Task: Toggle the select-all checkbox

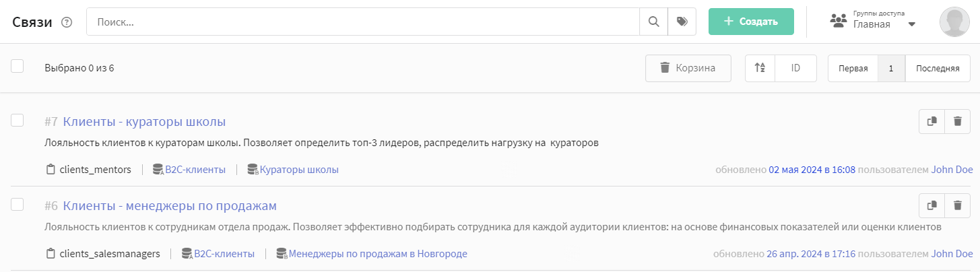Action: tap(18, 66)
